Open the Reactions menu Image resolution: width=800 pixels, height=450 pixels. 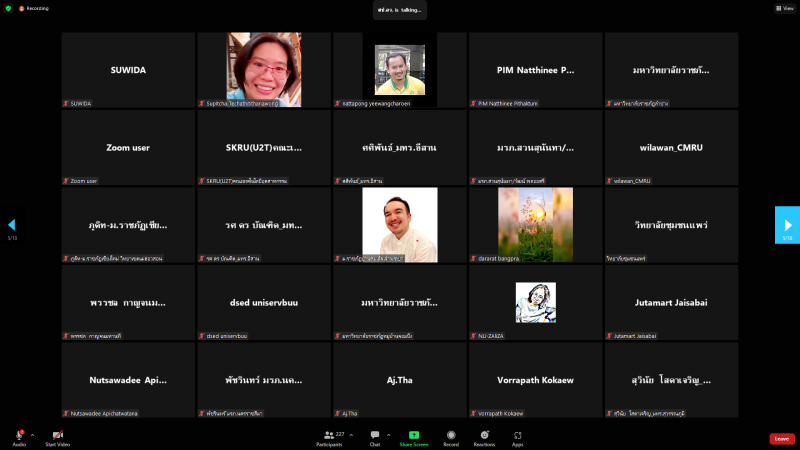click(x=484, y=435)
